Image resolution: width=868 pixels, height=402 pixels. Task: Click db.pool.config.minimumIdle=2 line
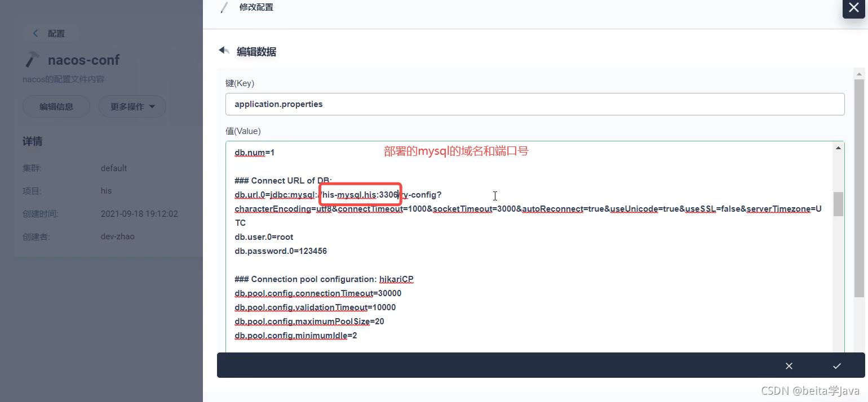pyautogui.click(x=296, y=336)
